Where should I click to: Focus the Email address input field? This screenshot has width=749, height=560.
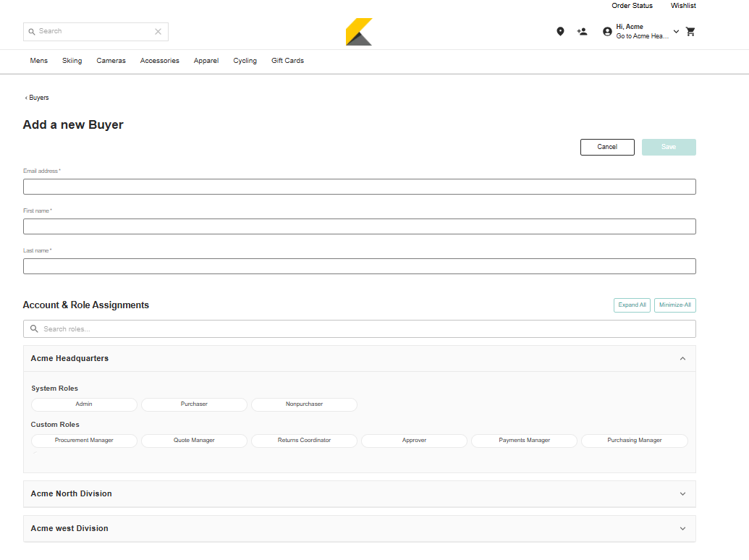359,187
